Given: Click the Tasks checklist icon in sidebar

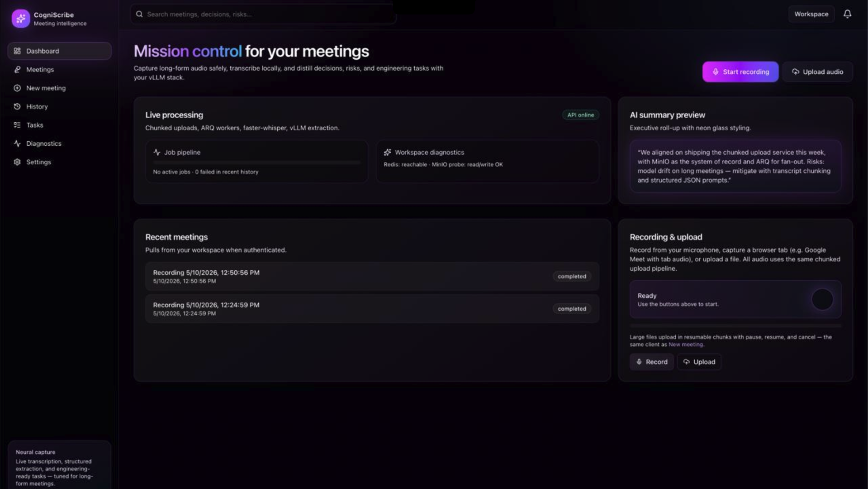Looking at the screenshot, I should point(17,125).
